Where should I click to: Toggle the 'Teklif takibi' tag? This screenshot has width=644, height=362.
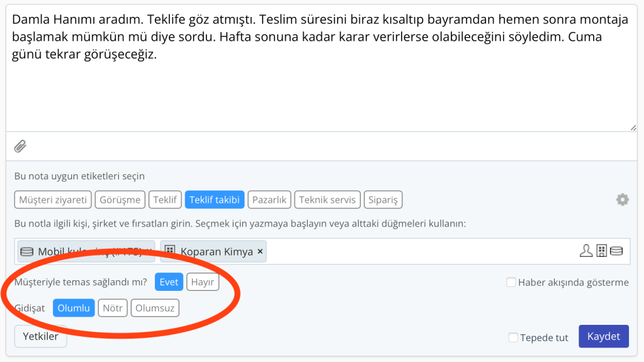pos(214,200)
